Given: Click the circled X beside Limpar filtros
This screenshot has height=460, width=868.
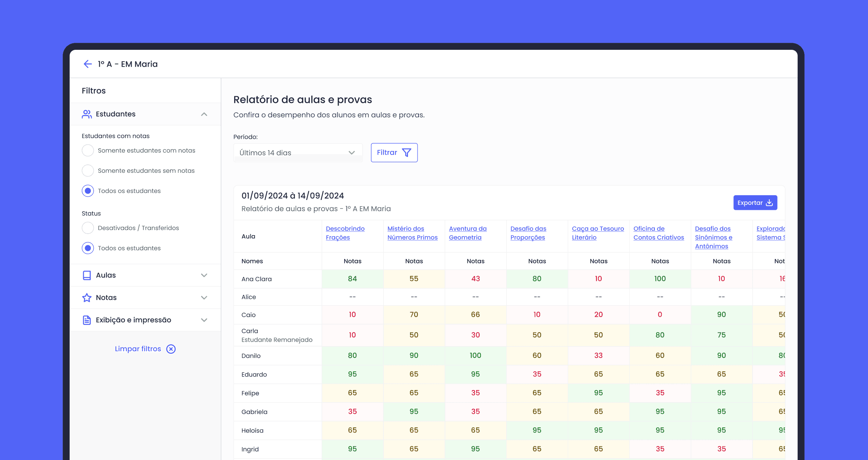Looking at the screenshot, I should pos(171,349).
